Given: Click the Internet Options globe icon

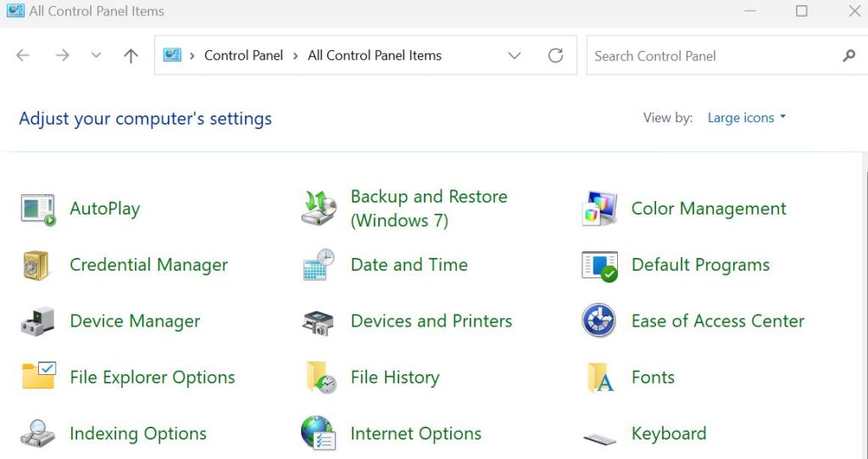Looking at the screenshot, I should [x=319, y=434].
